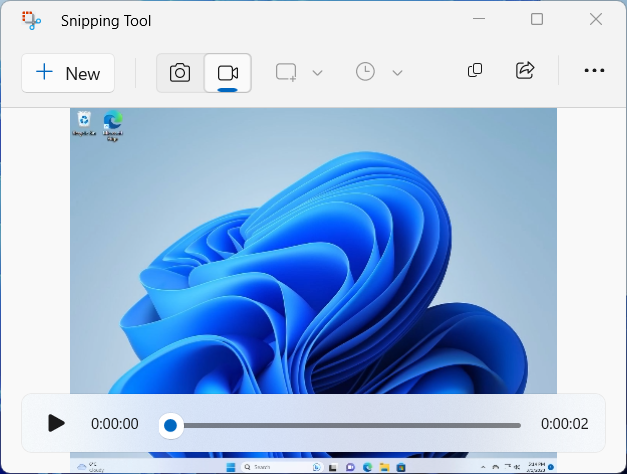Share the recording via the share icon
Viewport: 627px width, 474px height.
tap(525, 70)
